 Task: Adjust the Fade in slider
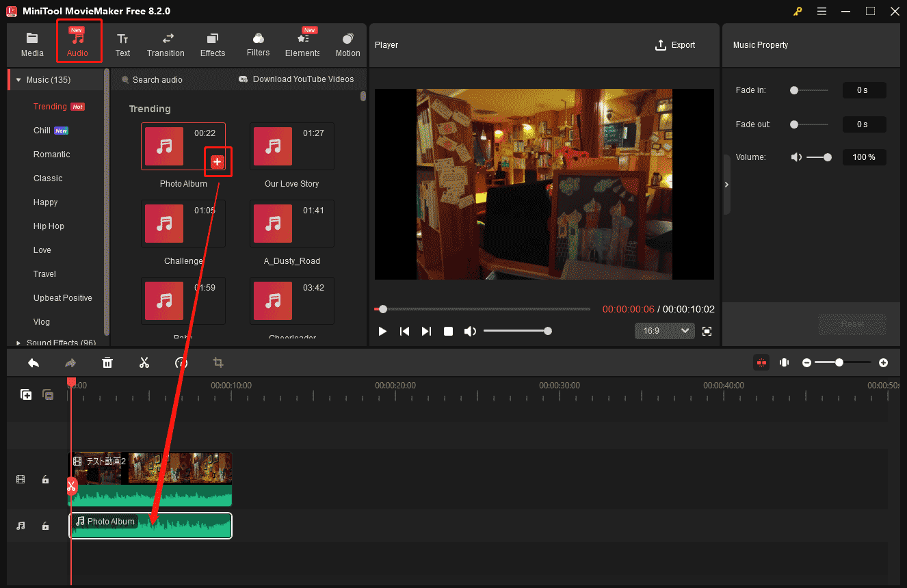click(809, 90)
